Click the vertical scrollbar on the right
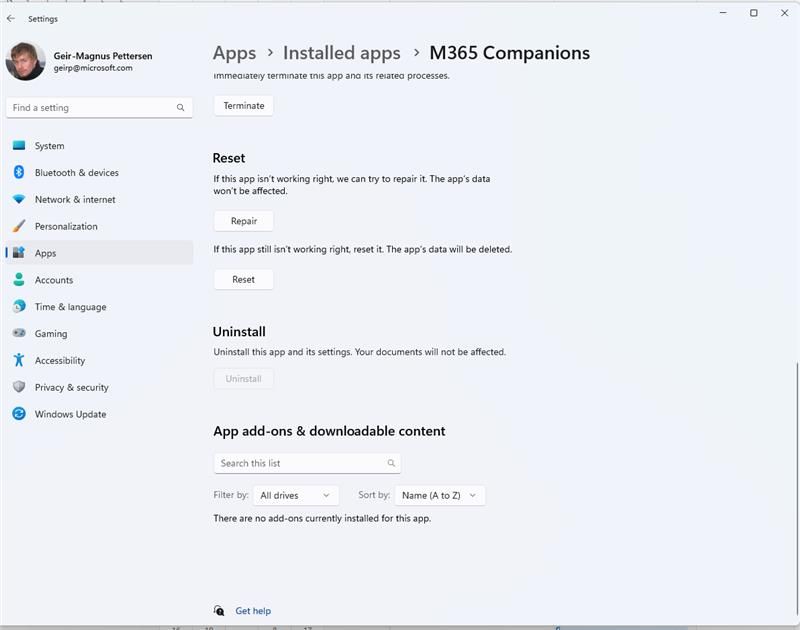Viewport: 800px width, 630px height. pyautogui.click(x=796, y=487)
